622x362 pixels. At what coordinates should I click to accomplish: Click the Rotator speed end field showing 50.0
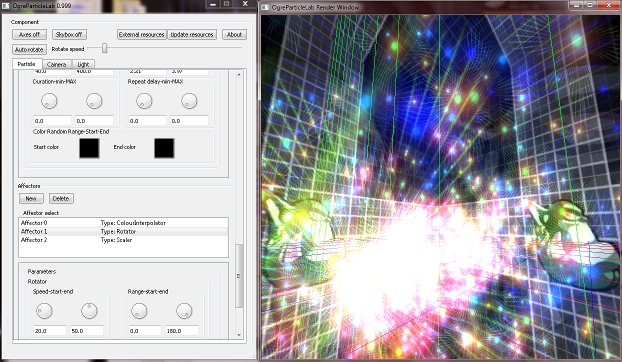pos(87,331)
